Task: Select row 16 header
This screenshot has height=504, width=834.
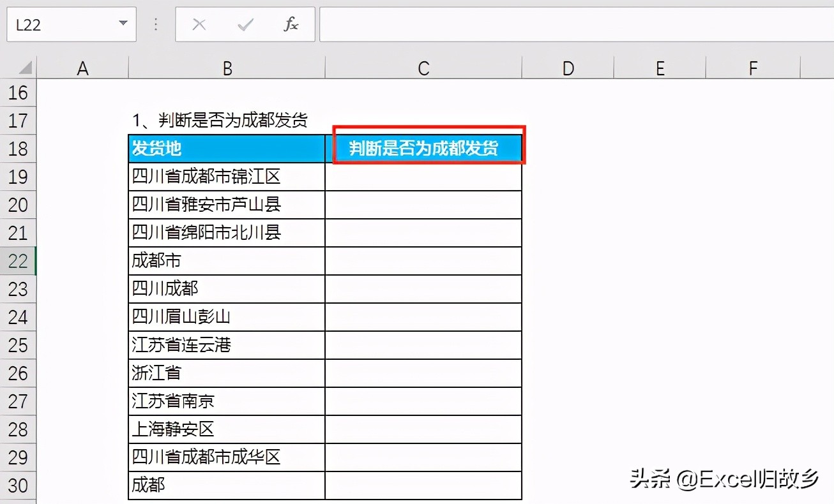Action: [x=18, y=93]
